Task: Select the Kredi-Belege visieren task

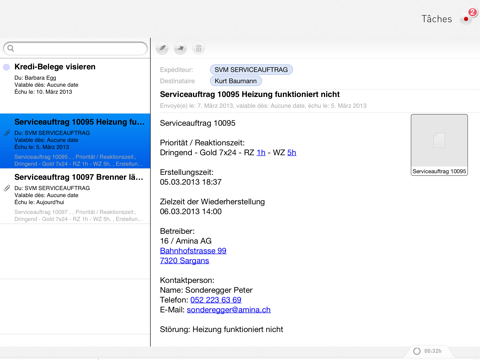Action: (x=75, y=86)
